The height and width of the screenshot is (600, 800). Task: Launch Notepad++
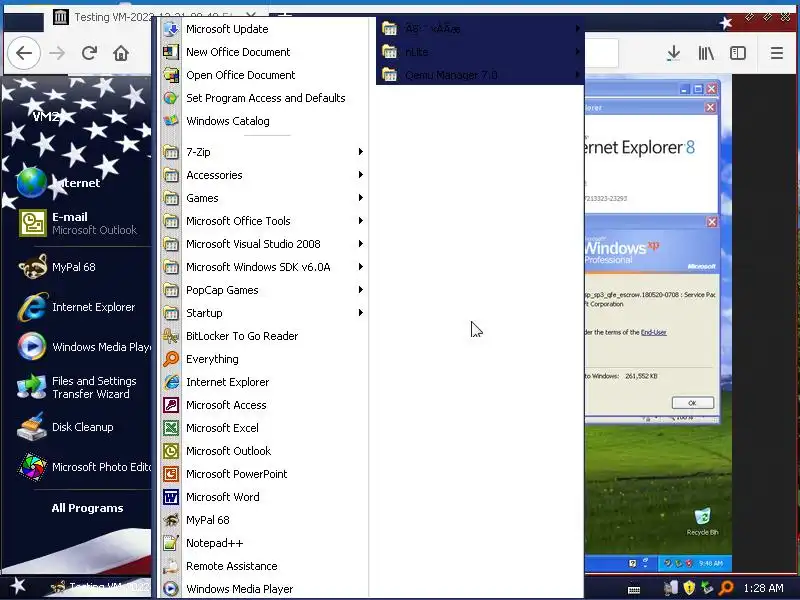point(263,543)
